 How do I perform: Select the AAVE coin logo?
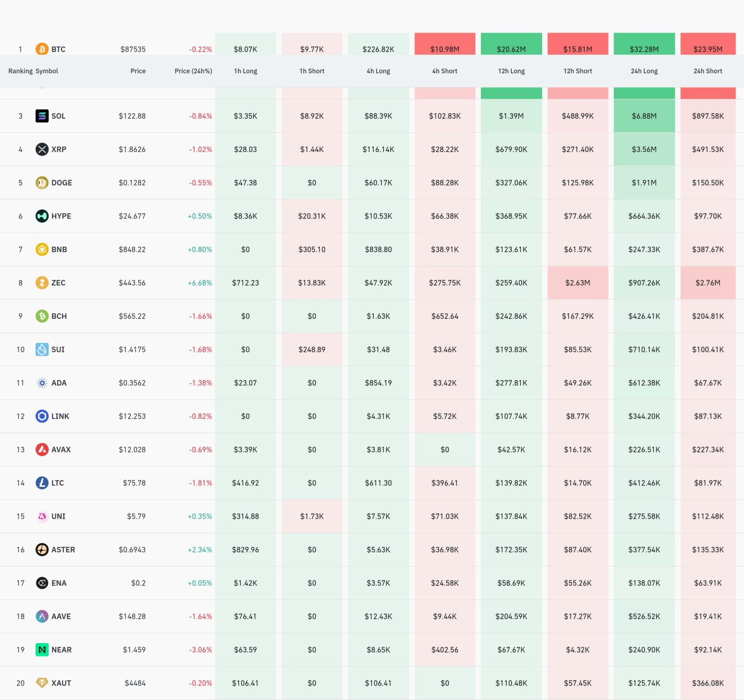coord(41,616)
